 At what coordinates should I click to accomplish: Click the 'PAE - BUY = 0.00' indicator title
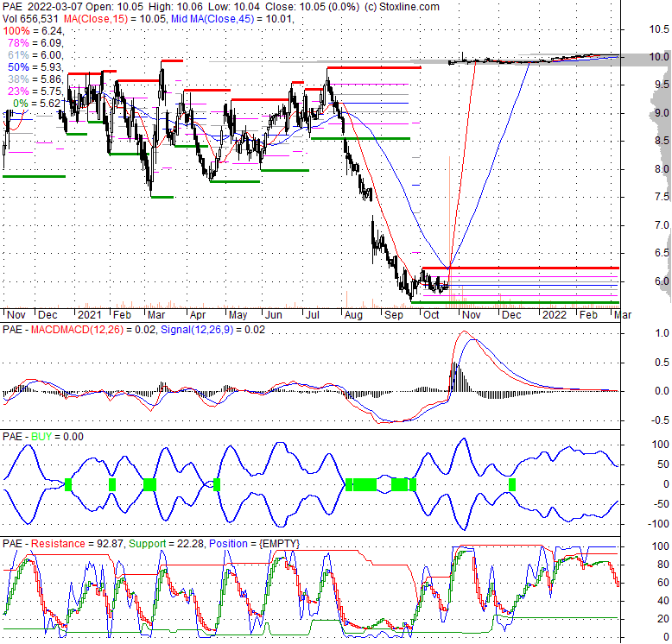[x=43, y=437]
